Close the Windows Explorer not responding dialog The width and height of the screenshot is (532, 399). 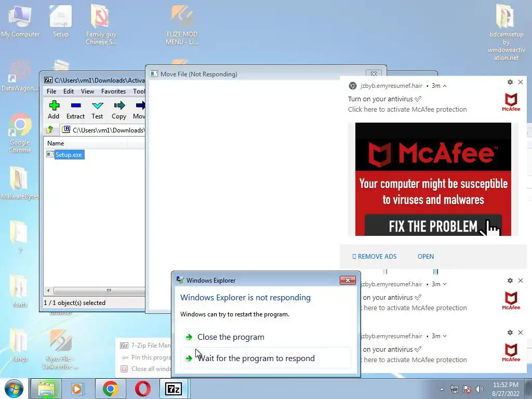(x=348, y=280)
